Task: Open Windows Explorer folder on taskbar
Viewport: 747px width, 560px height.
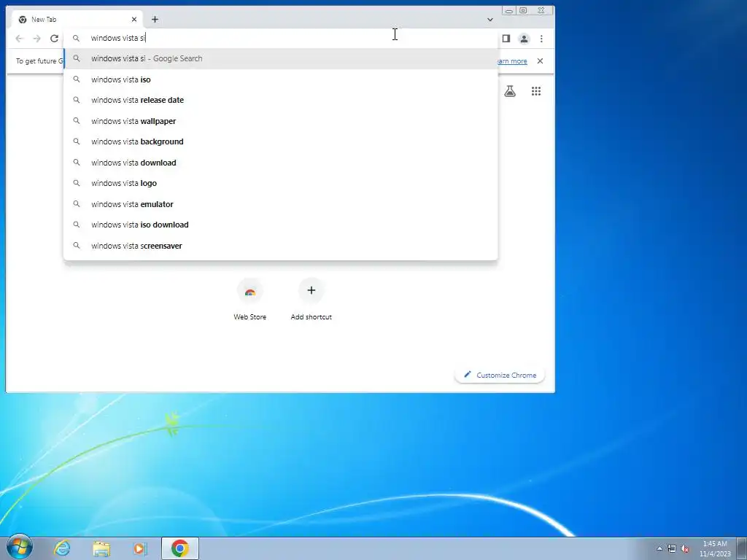Action: pyautogui.click(x=101, y=548)
